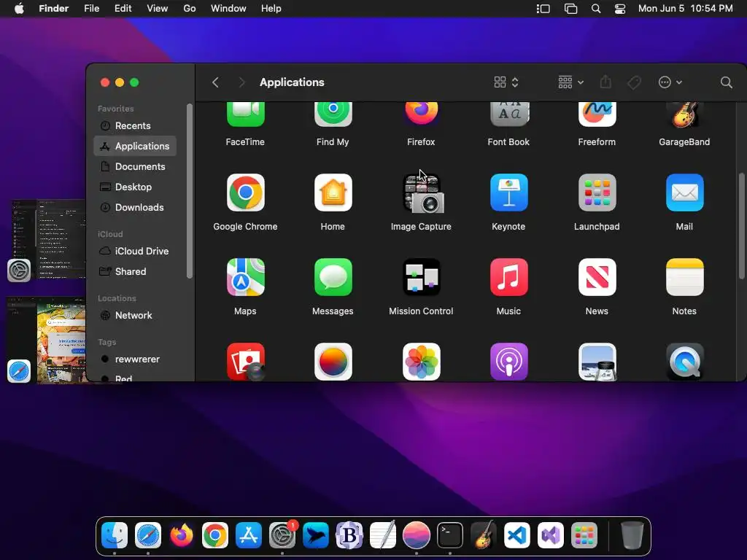Screen dimensions: 747x560
Task: Select the Mail app icon
Action: click(x=684, y=192)
